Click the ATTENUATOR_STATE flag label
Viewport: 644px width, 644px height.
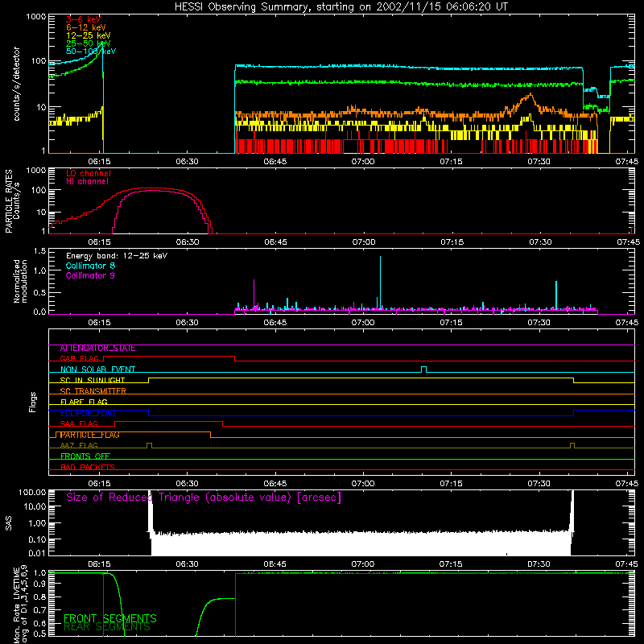(x=97, y=349)
